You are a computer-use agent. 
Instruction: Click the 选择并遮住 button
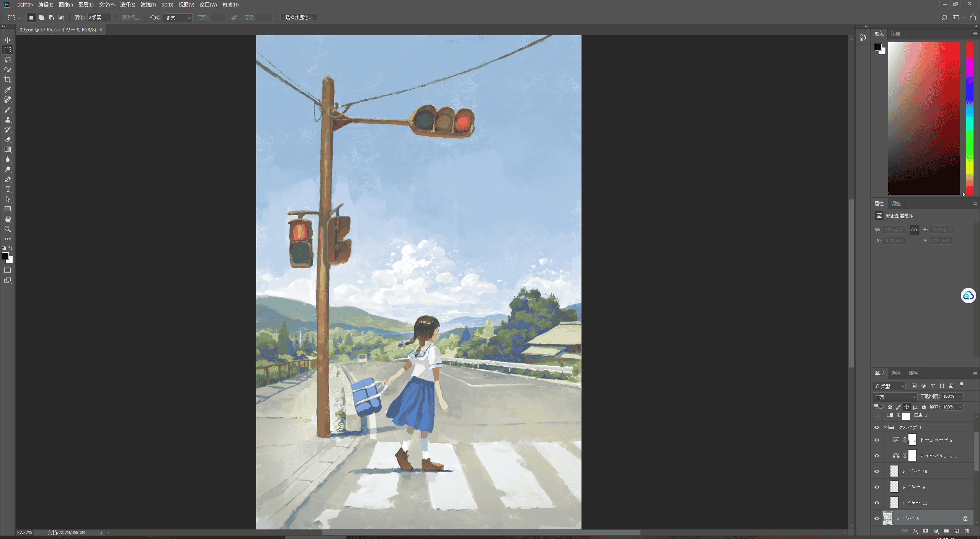[x=299, y=18]
